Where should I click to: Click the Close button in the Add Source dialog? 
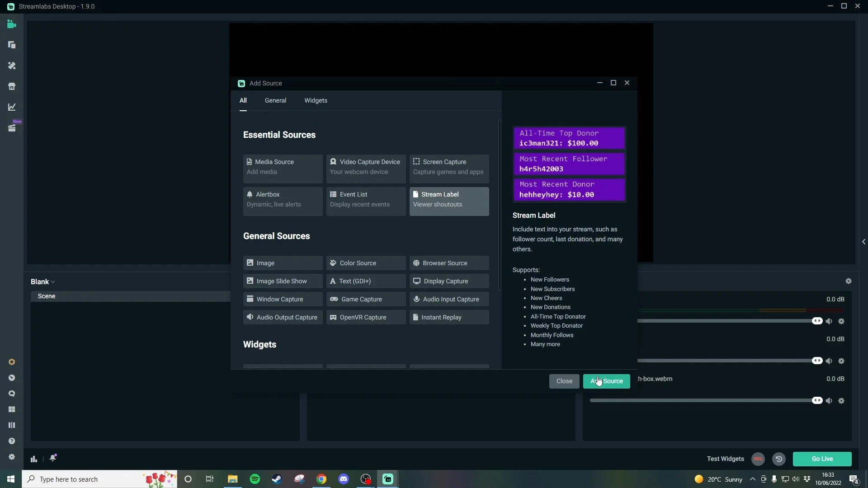coord(564,381)
